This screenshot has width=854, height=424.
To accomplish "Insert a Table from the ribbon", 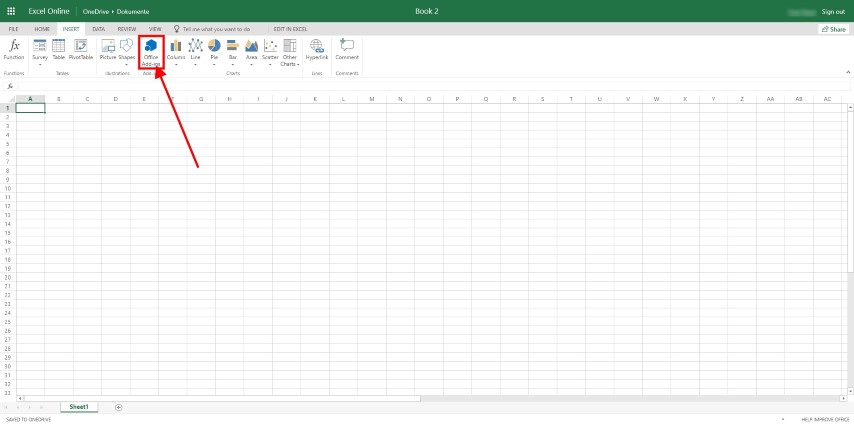I will pos(59,50).
